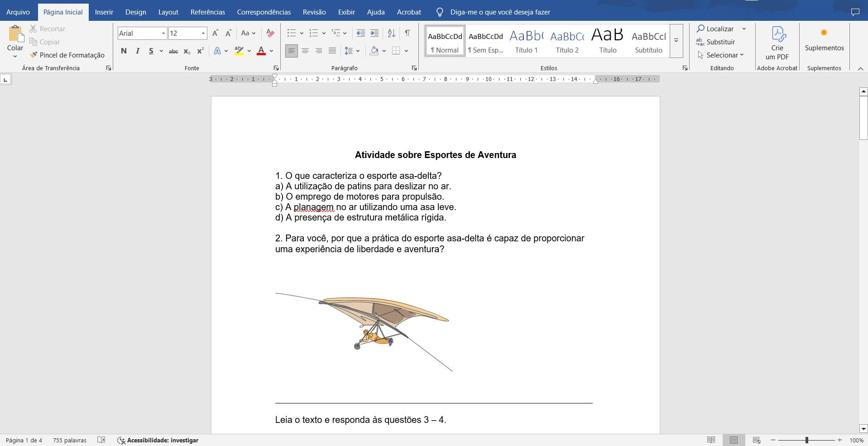Viewport: 868px width, 446px height.
Task: Align paragraph to the right
Action: pos(319,51)
